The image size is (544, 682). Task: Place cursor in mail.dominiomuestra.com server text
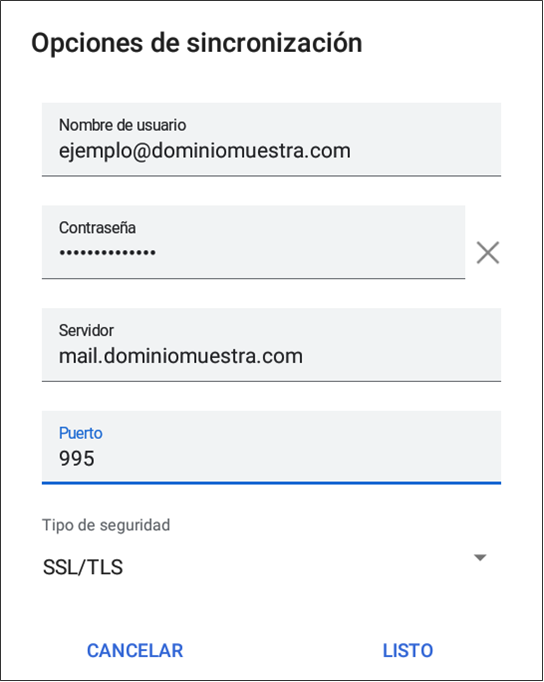181,356
